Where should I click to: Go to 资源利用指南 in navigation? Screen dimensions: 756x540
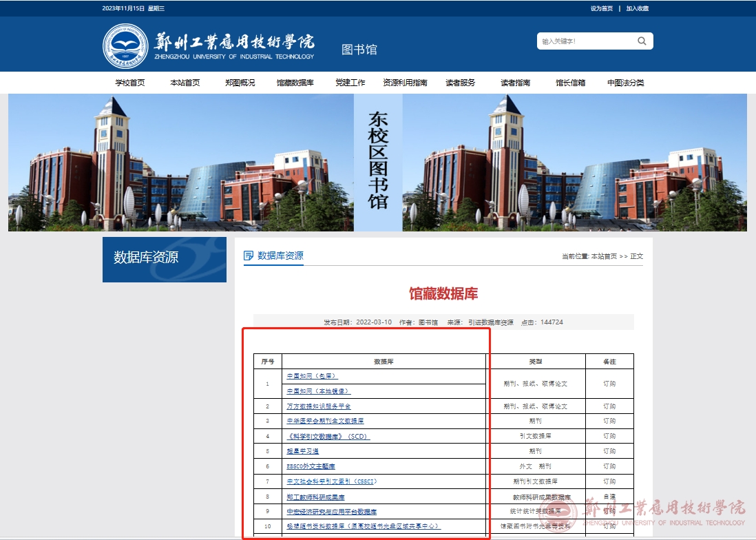405,83
